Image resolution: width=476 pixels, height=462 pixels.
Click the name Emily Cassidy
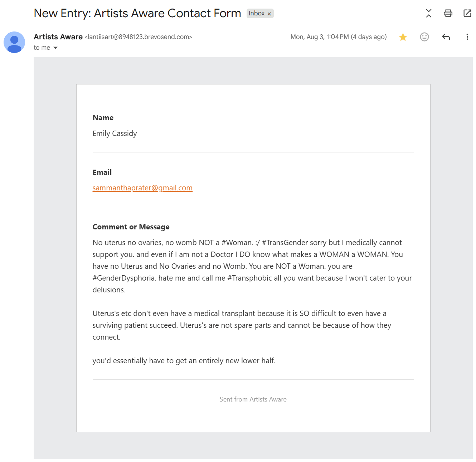pyautogui.click(x=115, y=133)
